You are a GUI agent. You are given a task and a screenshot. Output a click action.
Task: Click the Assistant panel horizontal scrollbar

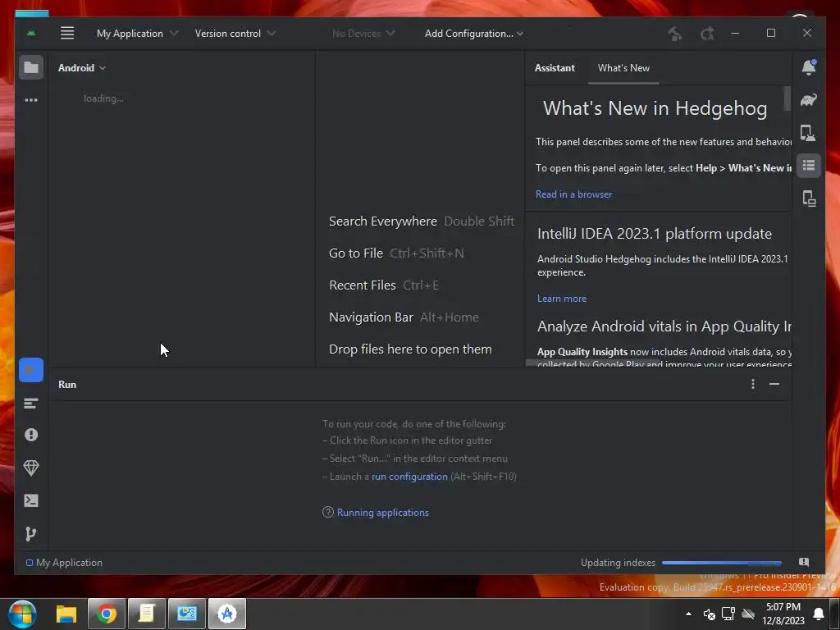coord(593,363)
